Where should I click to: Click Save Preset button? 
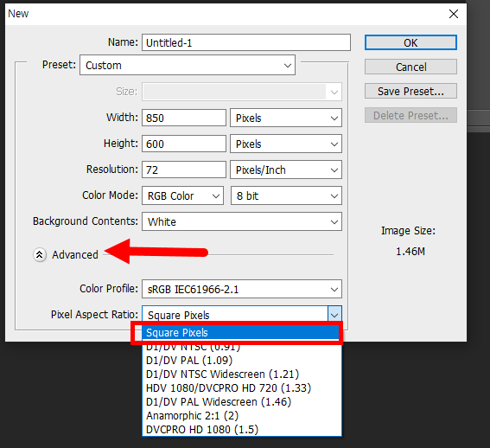pos(410,91)
